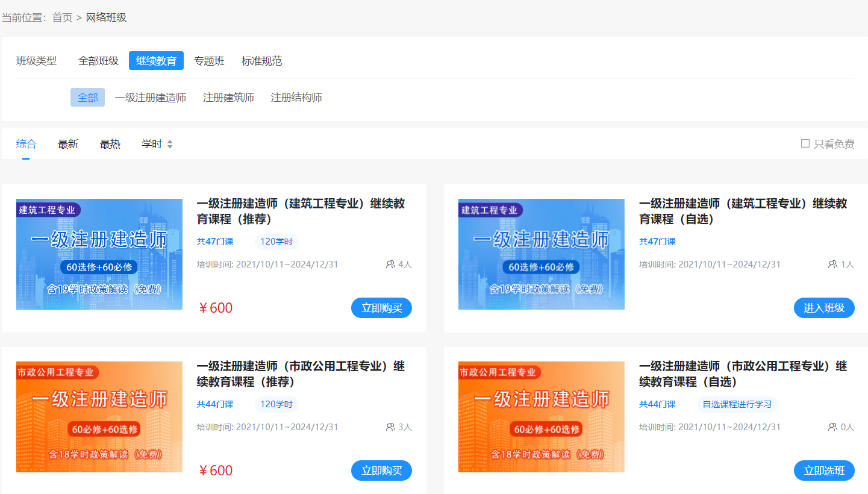Filter by 注册建筑师
Viewport: 868px width, 494px height.
tap(228, 98)
